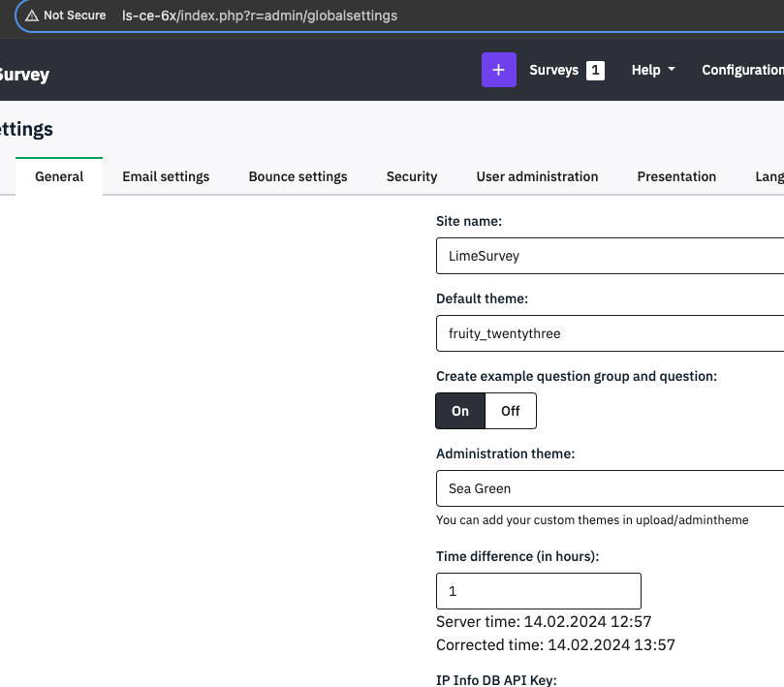Open the Surveys link in navbar
This screenshot has height=687, width=784.
(553, 70)
